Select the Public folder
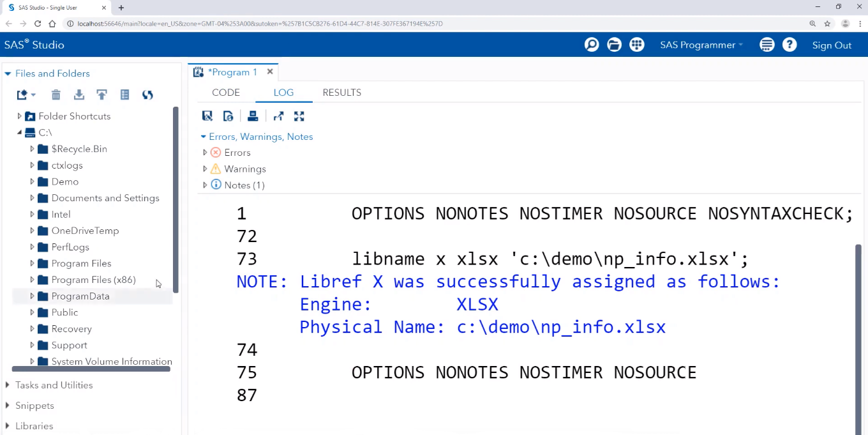Viewport: 868px width, 435px height. coord(64,312)
